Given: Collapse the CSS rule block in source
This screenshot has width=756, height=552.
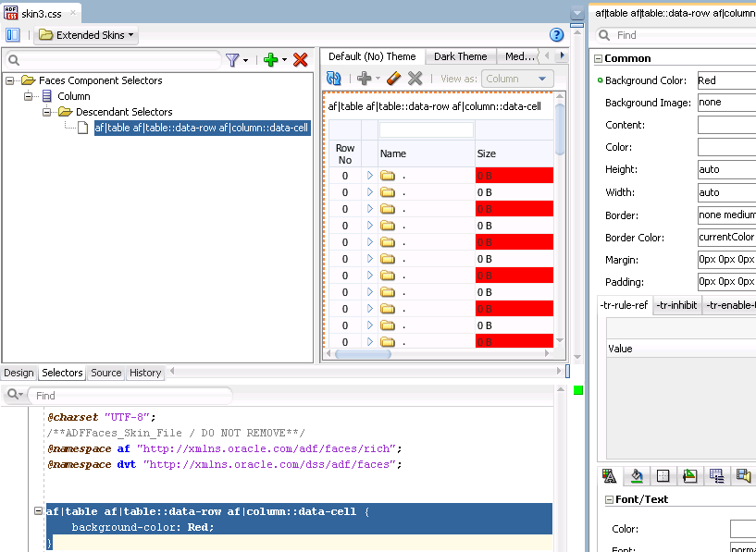Looking at the screenshot, I should click(x=39, y=510).
